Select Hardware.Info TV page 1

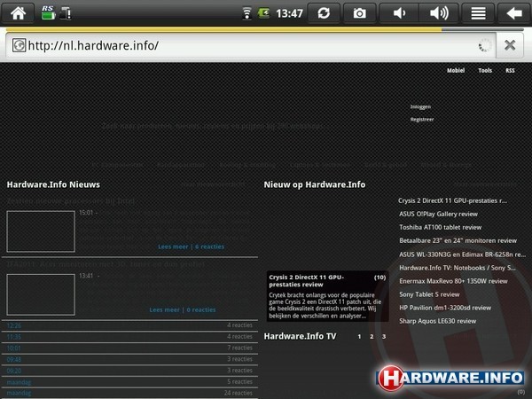coord(359,337)
